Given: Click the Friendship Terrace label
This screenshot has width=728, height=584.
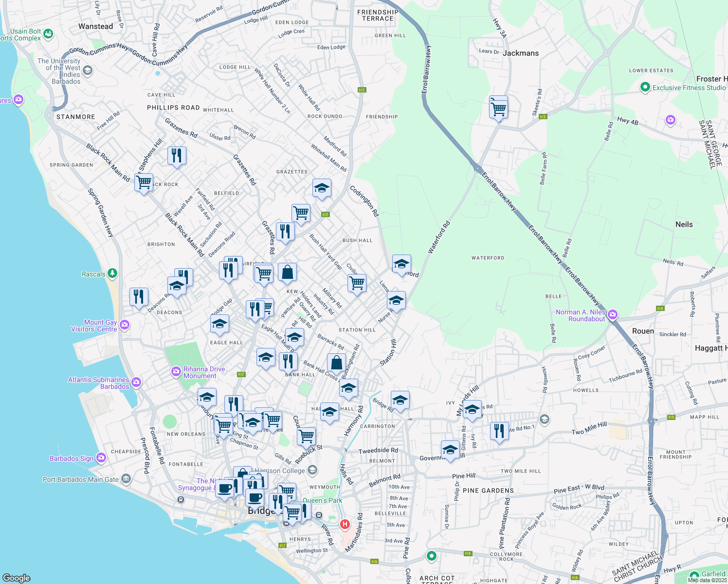Looking at the screenshot, I should point(378,15).
